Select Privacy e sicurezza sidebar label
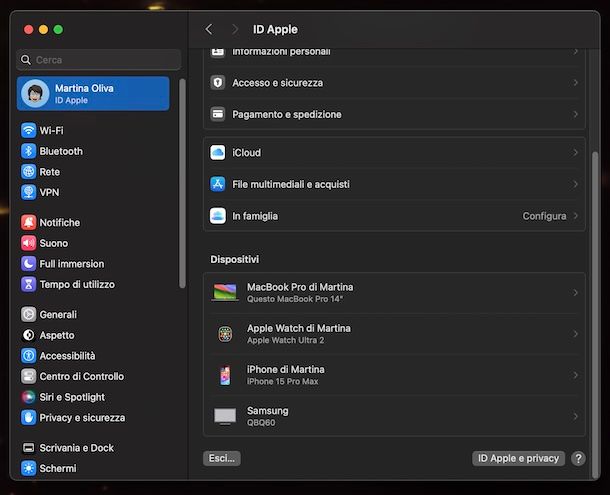This screenshot has width=610, height=495. tap(82, 418)
